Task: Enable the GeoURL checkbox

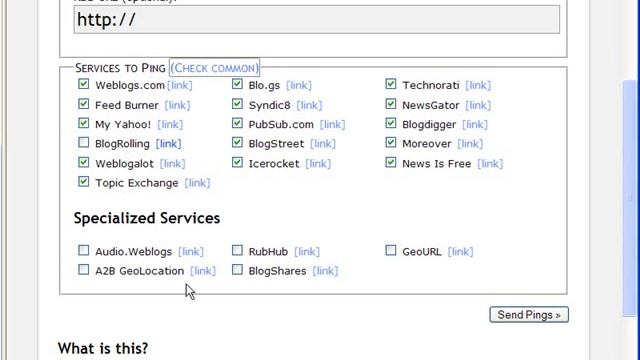Action: (391, 250)
